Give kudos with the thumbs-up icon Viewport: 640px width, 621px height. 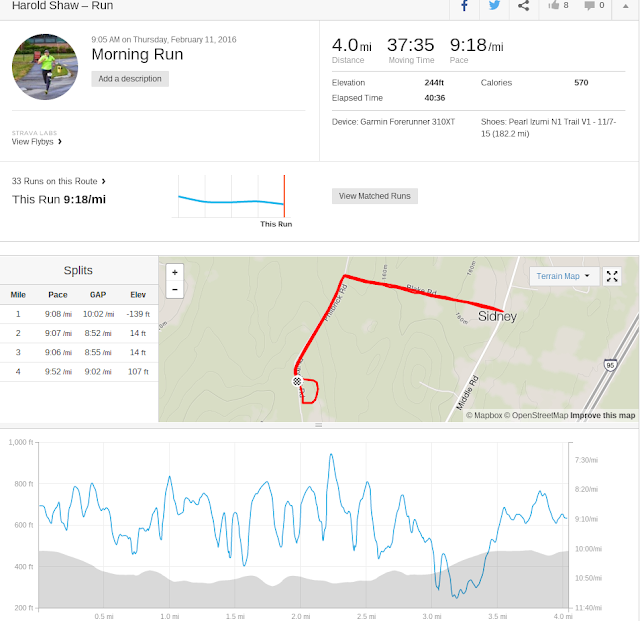(558, 6)
